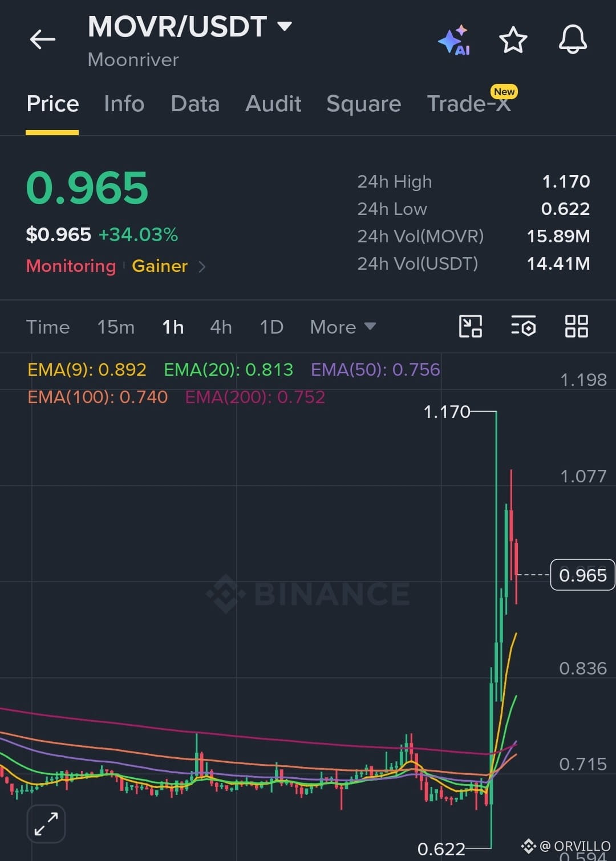
Task: Switch to the Square tab
Action: pyautogui.click(x=363, y=104)
